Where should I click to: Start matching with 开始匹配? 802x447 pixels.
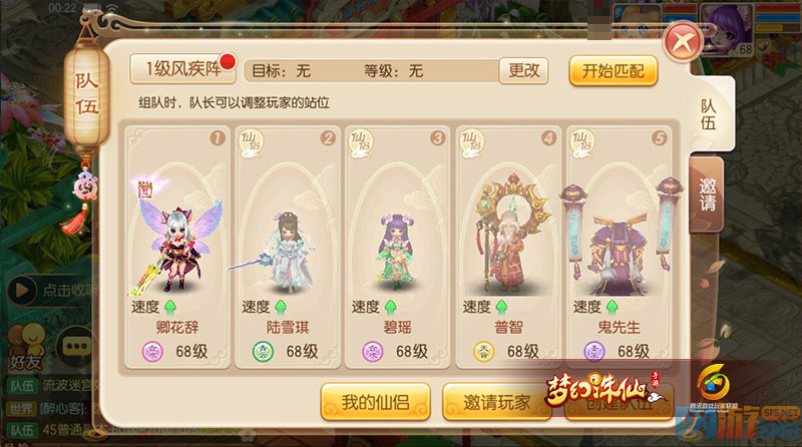[613, 71]
